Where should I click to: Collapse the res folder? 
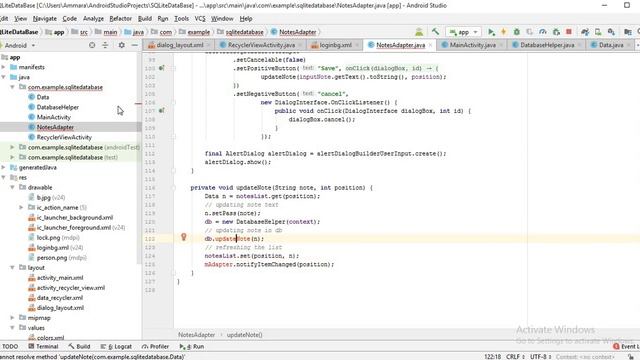(x=4, y=178)
